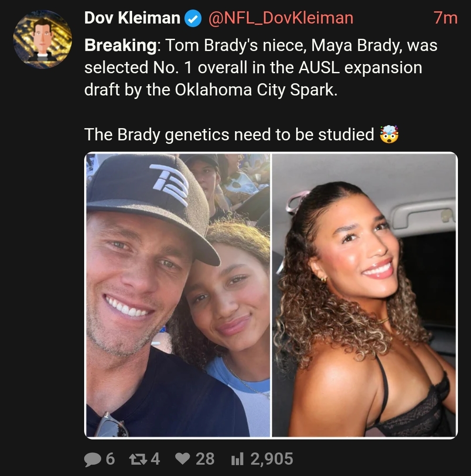Click the reply count 6
The image size is (471, 476).
tap(110, 459)
